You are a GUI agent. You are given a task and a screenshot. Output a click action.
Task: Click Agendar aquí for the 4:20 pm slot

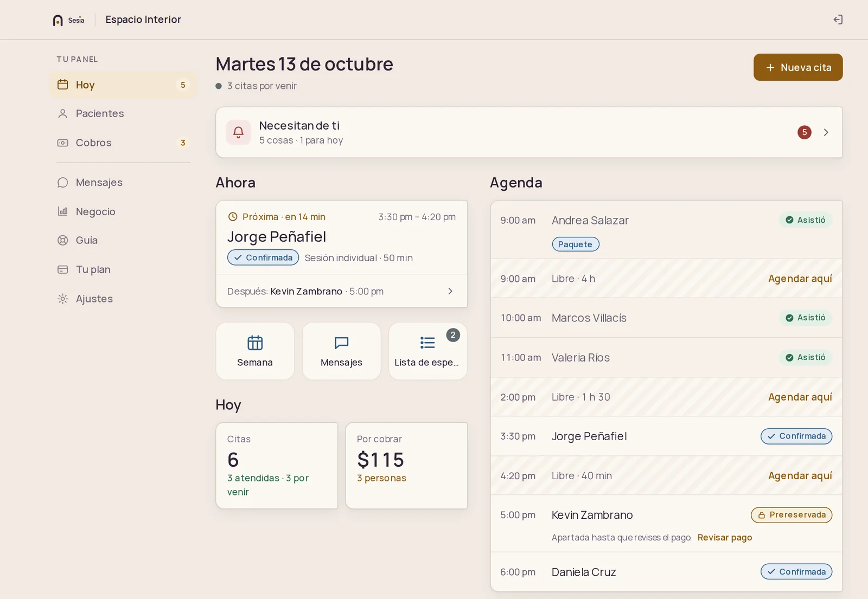click(x=800, y=475)
